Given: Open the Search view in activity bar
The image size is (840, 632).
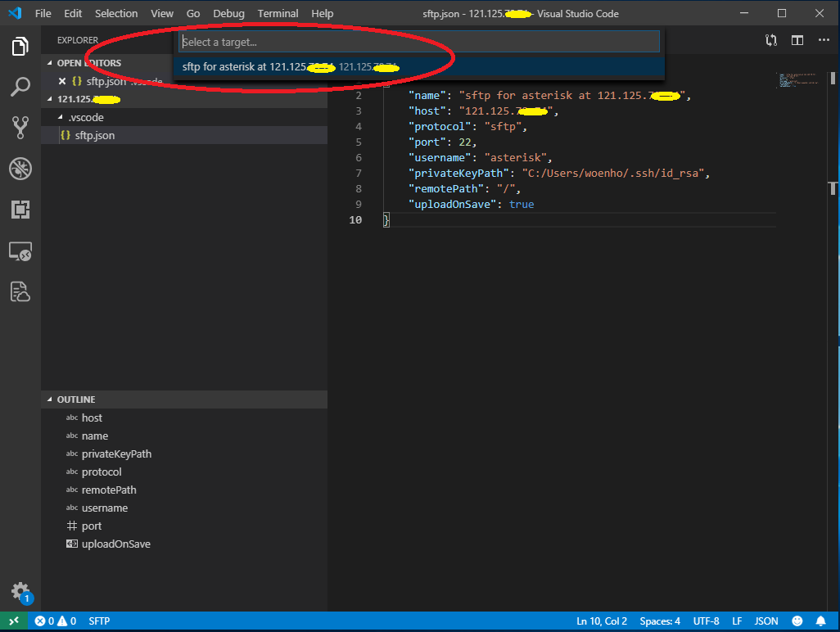Looking at the screenshot, I should [20, 87].
